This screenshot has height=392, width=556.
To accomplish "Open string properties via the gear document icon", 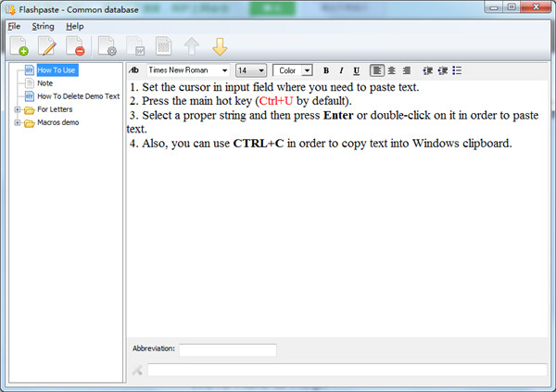I will click(107, 45).
